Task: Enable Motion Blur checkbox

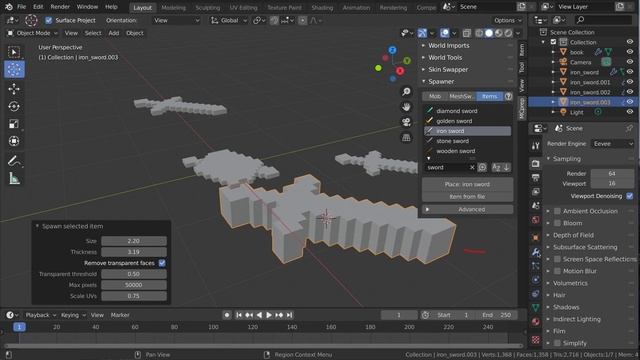Action: tap(557, 271)
